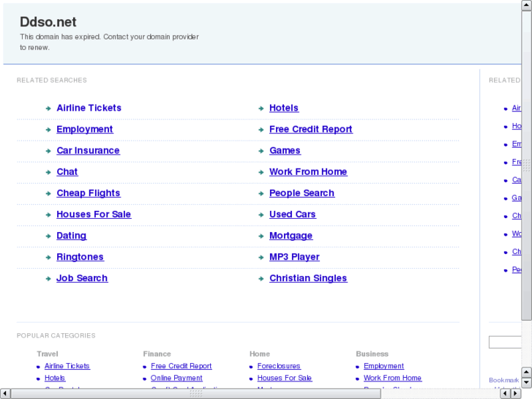This screenshot has width=532, height=399.
Task: Go to the Job Search link
Action: [82, 278]
